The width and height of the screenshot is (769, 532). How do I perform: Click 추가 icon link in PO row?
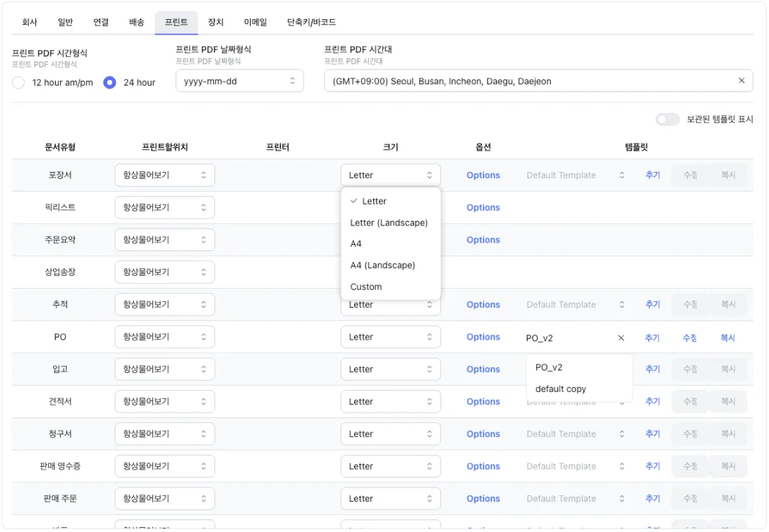pos(652,337)
